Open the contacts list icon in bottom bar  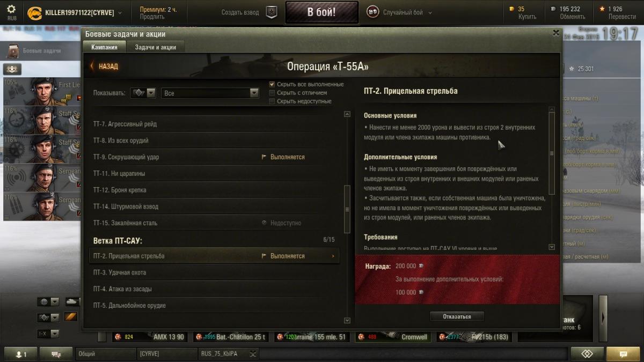(x=21, y=354)
